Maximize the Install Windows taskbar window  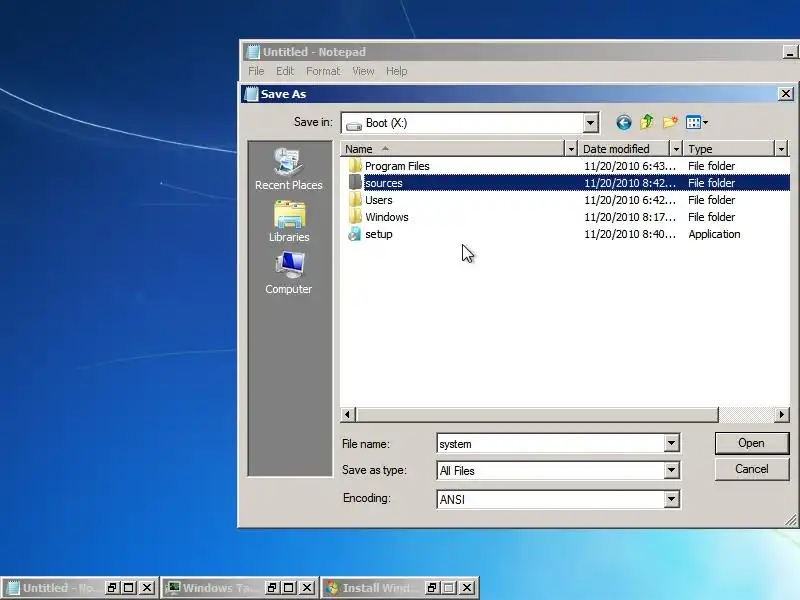pyautogui.click(x=449, y=588)
